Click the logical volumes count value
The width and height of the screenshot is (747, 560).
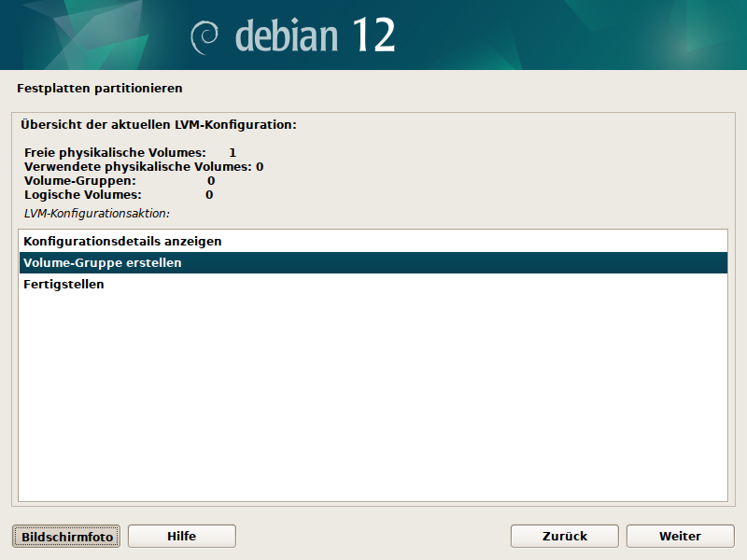pos(209,195)
